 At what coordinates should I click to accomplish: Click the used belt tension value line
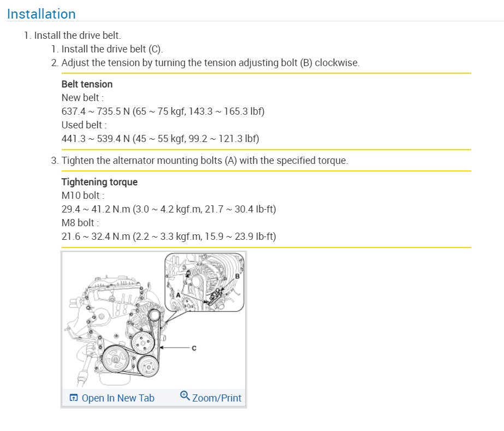tap(160, 139)
